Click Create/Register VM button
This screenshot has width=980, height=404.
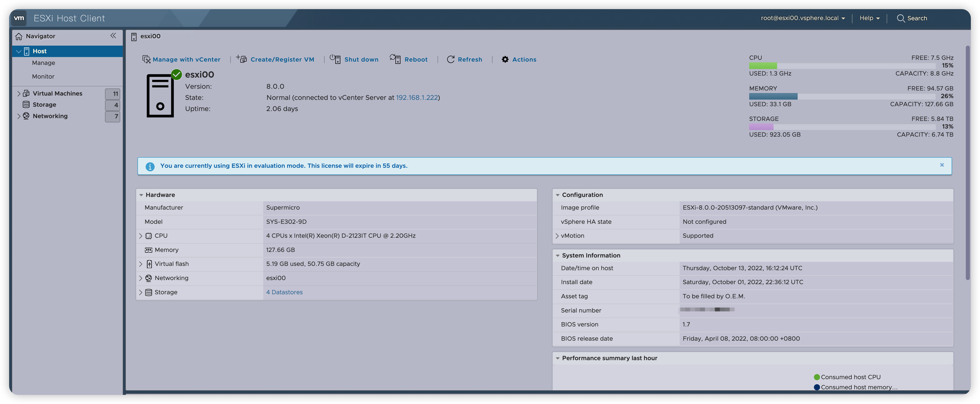(x=282, y=59)
